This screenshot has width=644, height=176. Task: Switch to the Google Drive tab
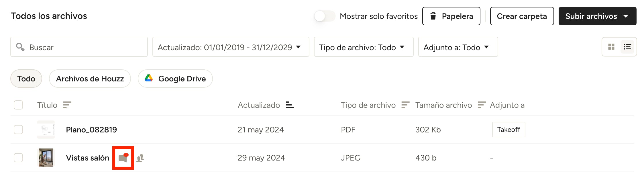coord(175,79)
